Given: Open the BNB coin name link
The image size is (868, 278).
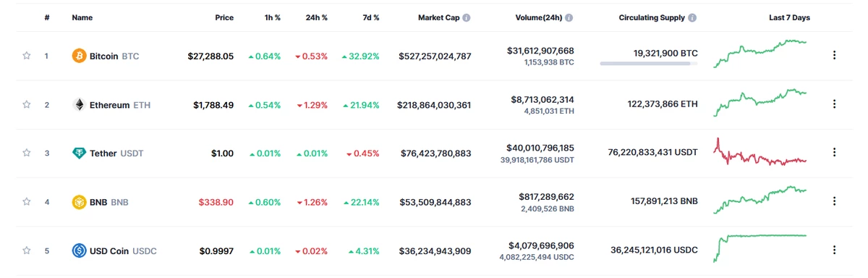Looking at the screenshot, I should [x=109, y=202].
